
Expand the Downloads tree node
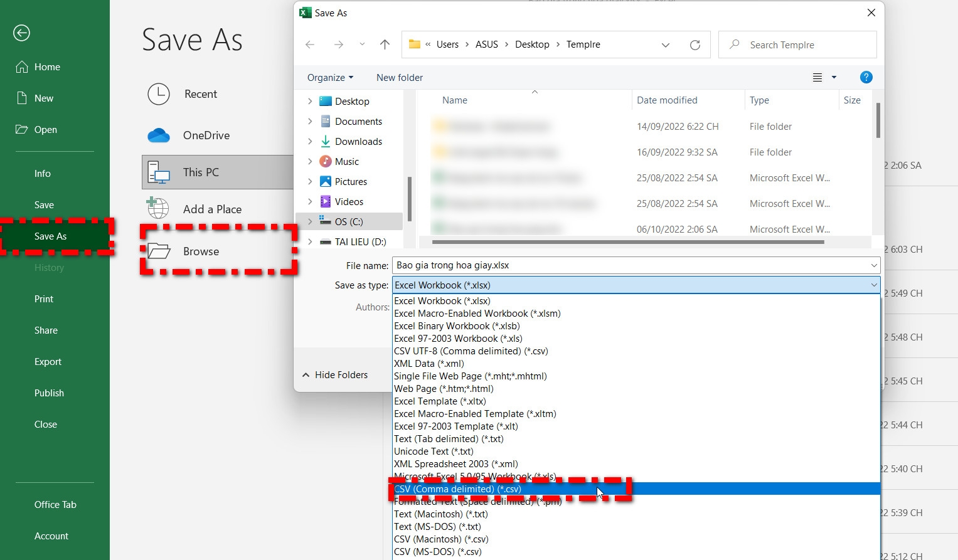(310, 142)
